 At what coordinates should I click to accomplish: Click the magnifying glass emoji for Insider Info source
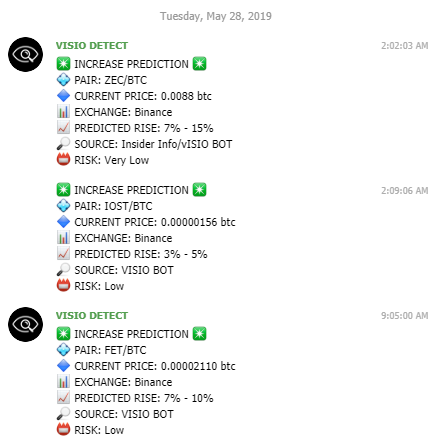pos(63,144)
